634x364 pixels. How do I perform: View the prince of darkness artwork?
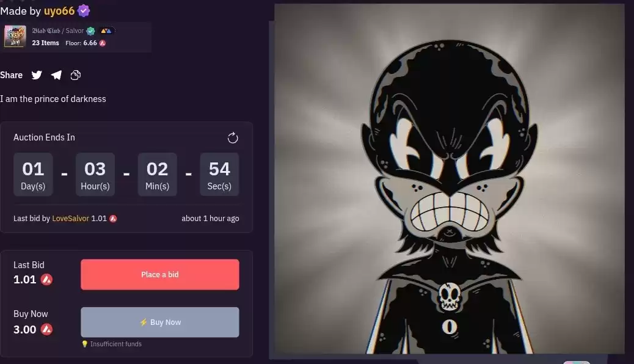[x=449, y=179]
